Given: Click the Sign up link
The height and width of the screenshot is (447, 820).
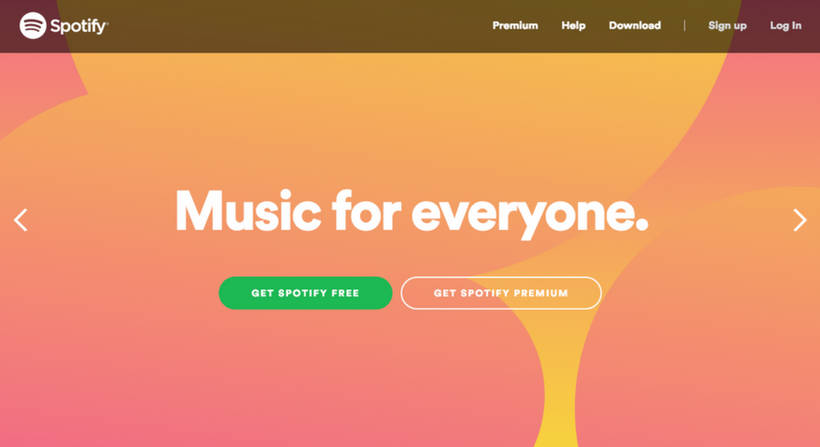Looking at the screenshot, I should [727, 26].
